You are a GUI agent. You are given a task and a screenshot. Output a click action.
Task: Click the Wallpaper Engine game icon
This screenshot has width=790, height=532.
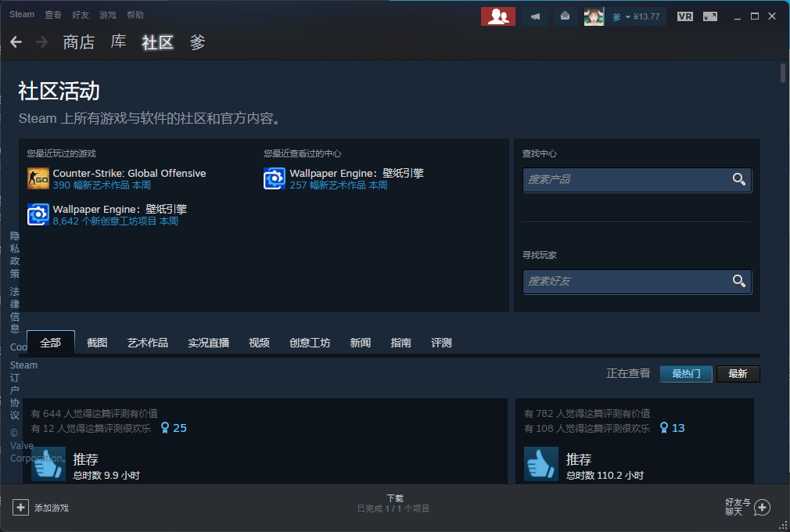pyautogui.click(x=38, y=214)
